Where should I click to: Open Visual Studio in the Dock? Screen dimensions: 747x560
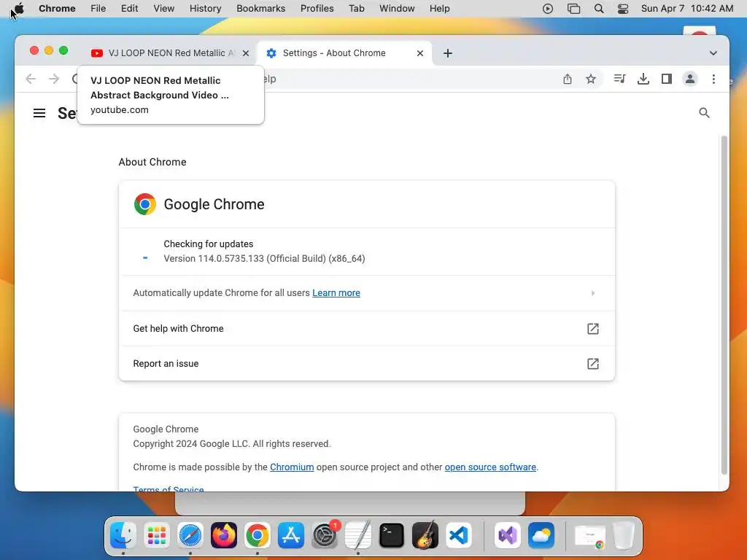pyautogui.click(x=508, y=536)
